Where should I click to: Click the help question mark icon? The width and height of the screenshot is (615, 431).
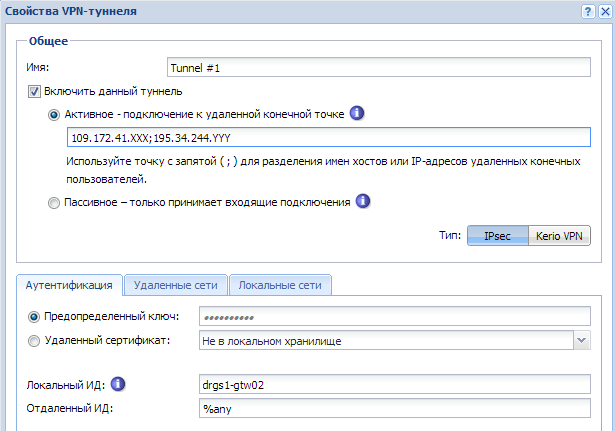(587, 9)
